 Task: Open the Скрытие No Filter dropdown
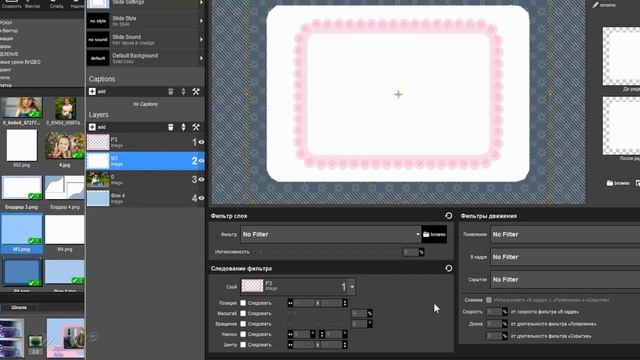(x=565, y=280)
